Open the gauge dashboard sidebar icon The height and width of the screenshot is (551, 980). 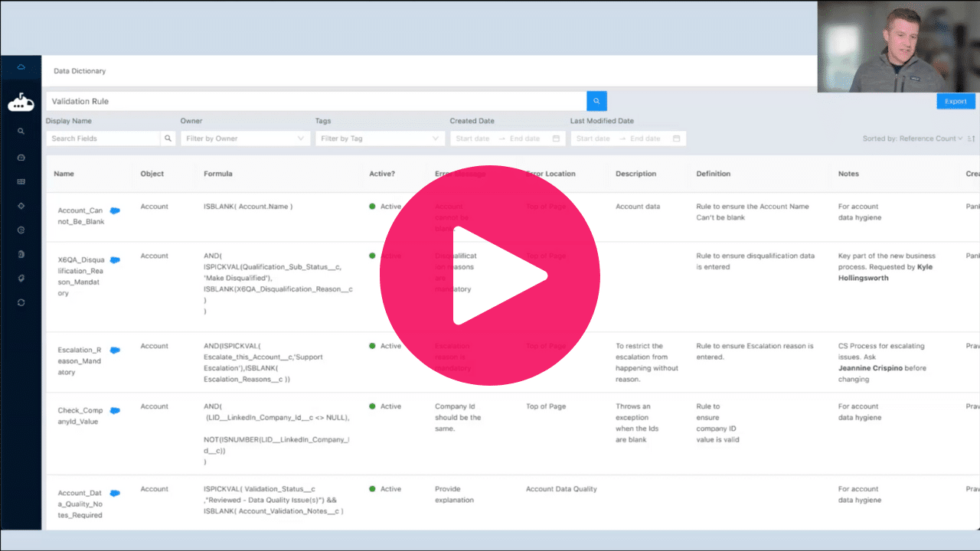pos(21,157)
